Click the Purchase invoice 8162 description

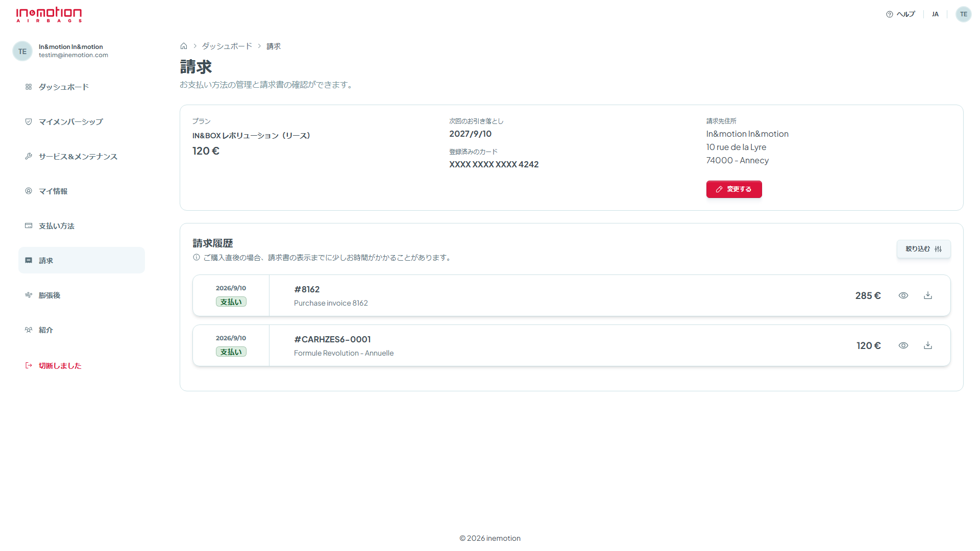click(331, 303)
